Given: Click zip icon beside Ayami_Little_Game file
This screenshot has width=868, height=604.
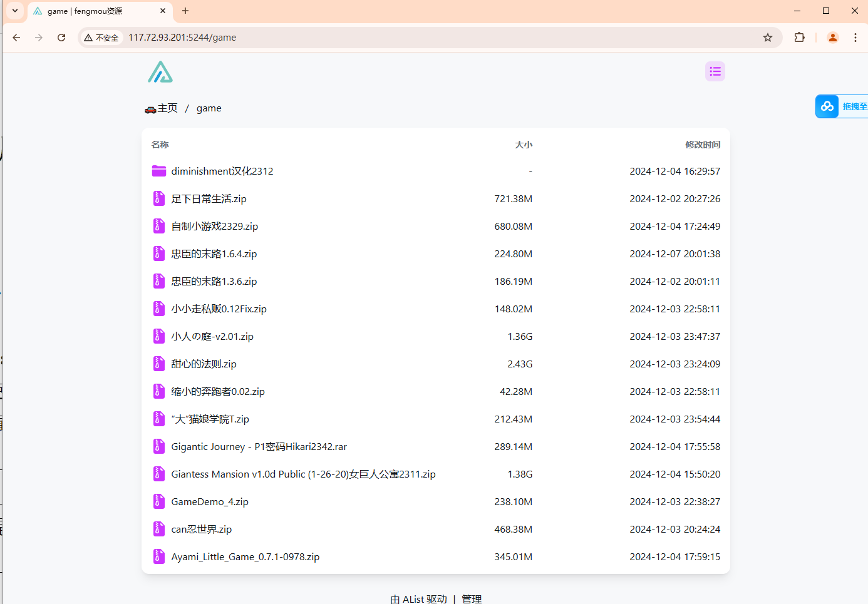Looking at the screenshot, I should (x=159, y=556).
